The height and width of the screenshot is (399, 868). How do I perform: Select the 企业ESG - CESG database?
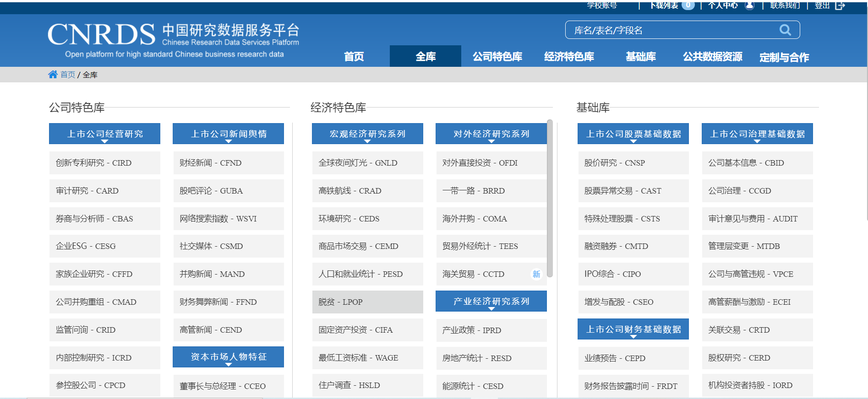click(105, 246)
